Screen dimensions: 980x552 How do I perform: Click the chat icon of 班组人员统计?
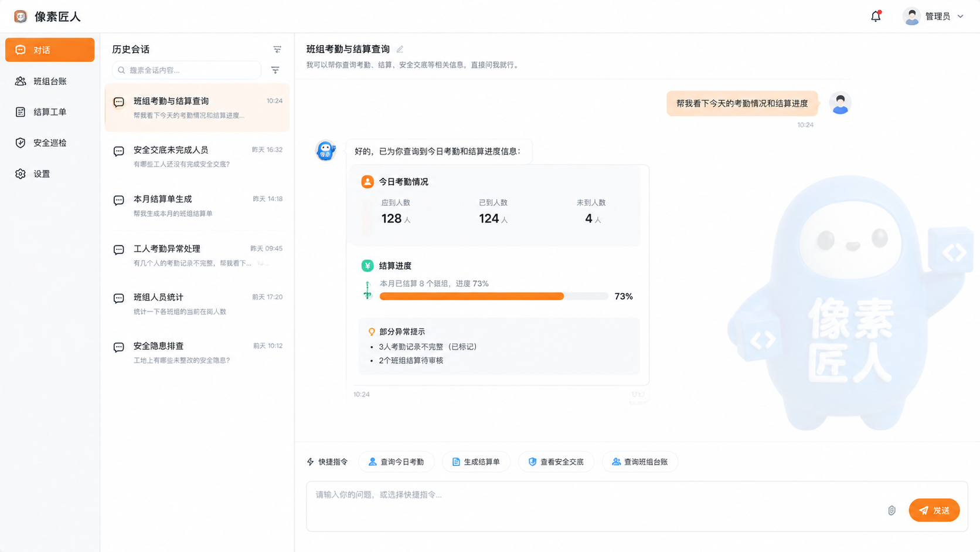[119, 299]
